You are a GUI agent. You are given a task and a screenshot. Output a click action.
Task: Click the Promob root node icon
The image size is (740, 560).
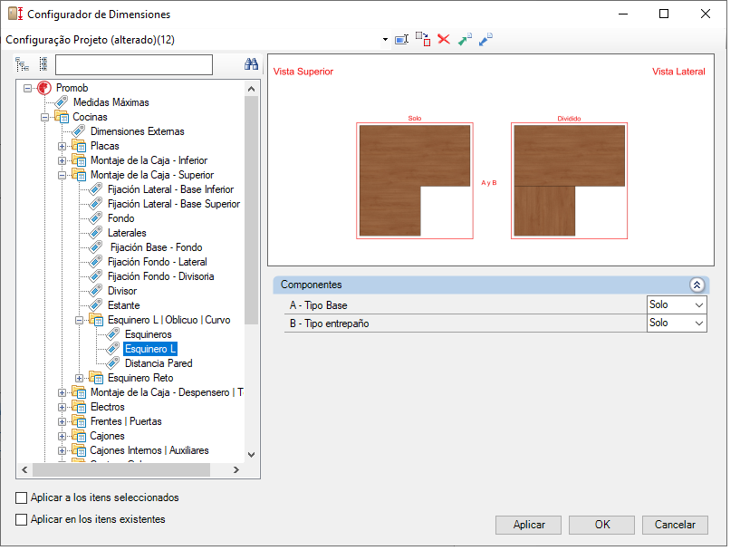pos(44,88)
